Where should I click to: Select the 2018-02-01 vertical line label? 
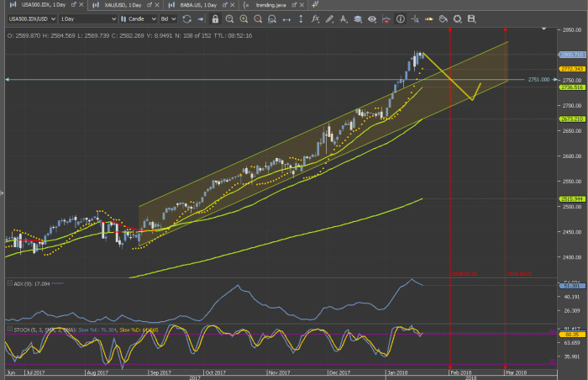pos(465,274)
